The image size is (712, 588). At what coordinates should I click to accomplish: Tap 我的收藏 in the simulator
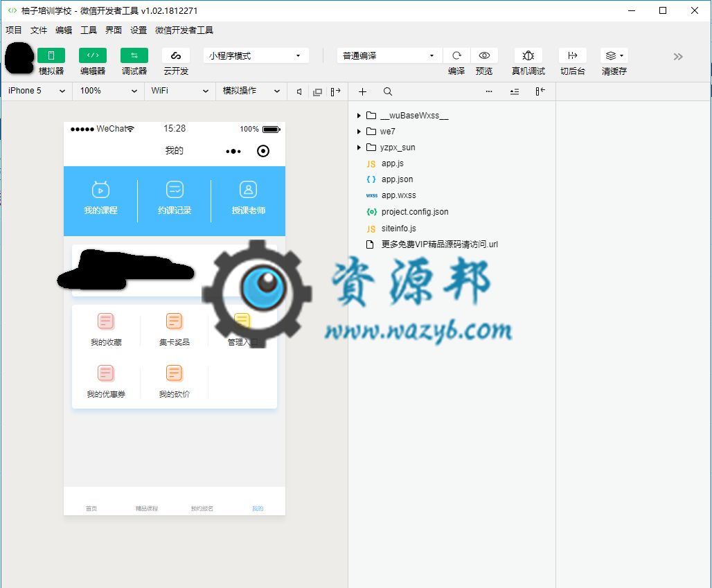[106, 330]
